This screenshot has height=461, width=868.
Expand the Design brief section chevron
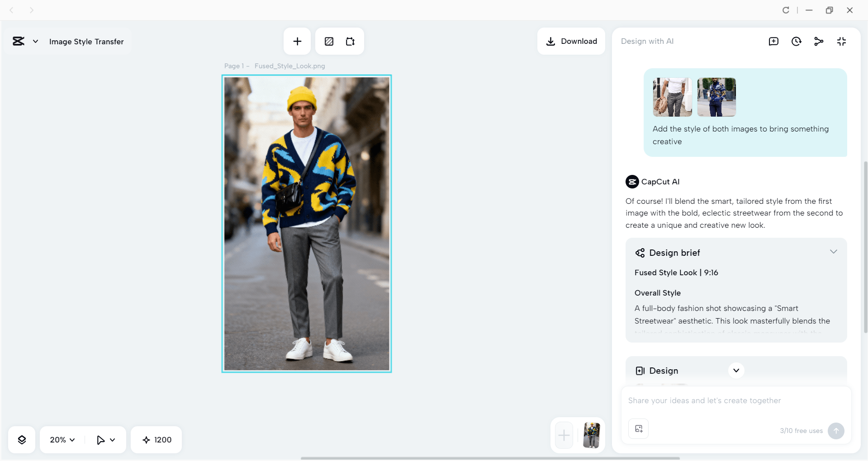(x=833, y=252)
